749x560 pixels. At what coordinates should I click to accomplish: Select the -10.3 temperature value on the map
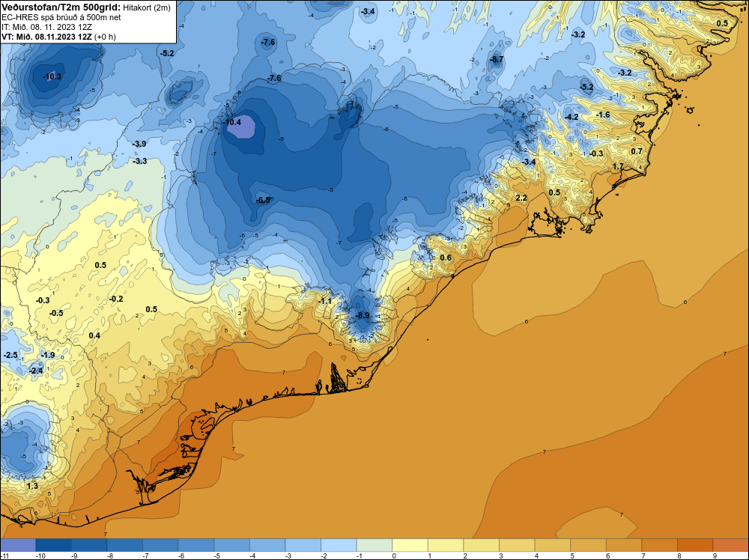(52, 76)
